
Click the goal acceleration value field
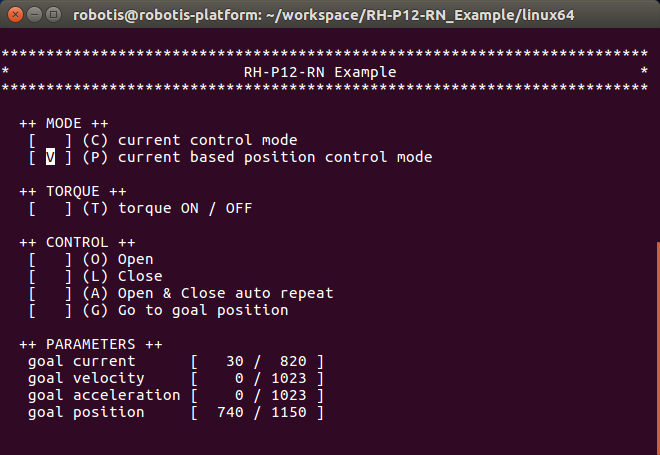239,395
